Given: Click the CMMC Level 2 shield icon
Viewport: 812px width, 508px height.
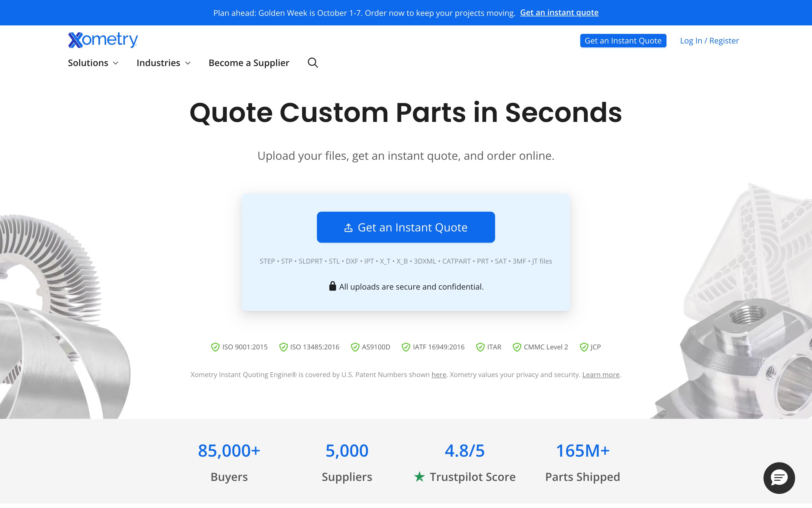Looking at the screenshot, I should point(517,347).
